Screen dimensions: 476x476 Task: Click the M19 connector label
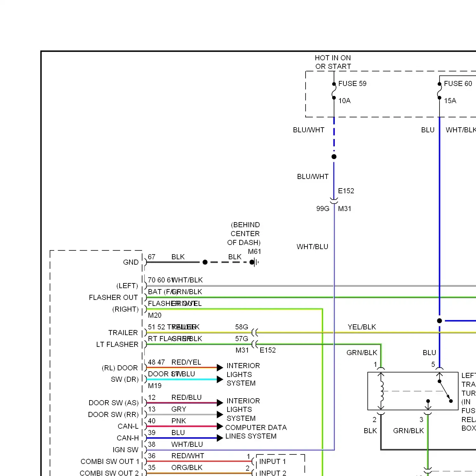pyautogui.click(x=155, y=386)
